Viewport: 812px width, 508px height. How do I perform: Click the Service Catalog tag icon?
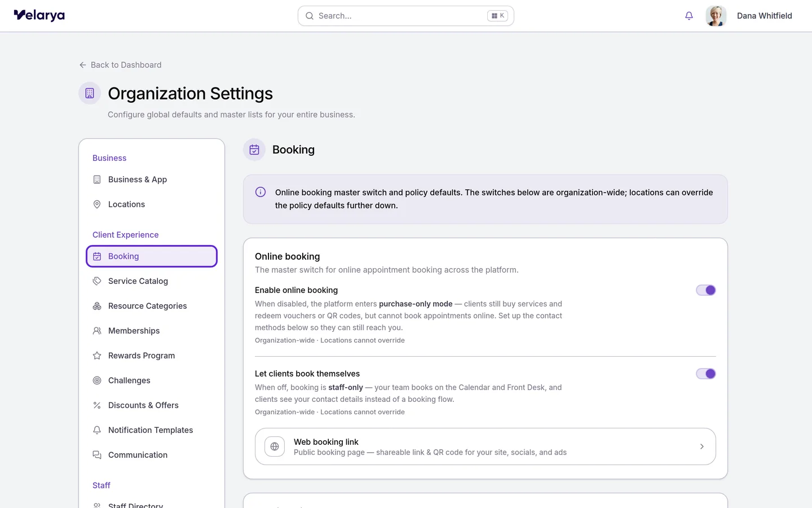pyautogui.click(x=97, y=281)
